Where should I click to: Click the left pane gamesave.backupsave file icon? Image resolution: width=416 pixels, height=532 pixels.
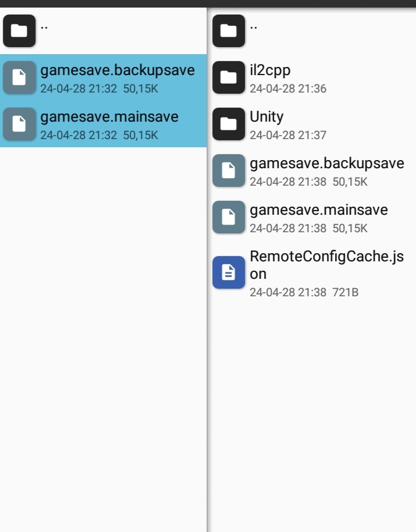tap(19, 77)
